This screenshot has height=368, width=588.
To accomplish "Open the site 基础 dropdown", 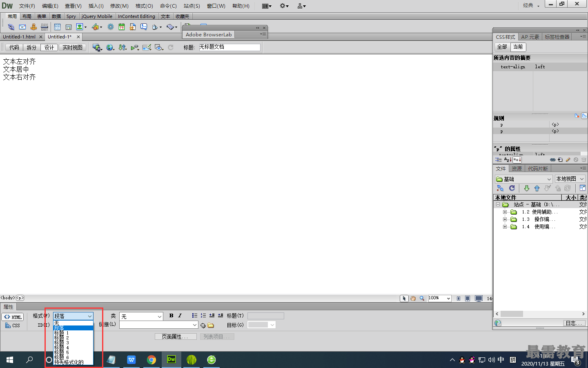I will (x=524, y=179).
